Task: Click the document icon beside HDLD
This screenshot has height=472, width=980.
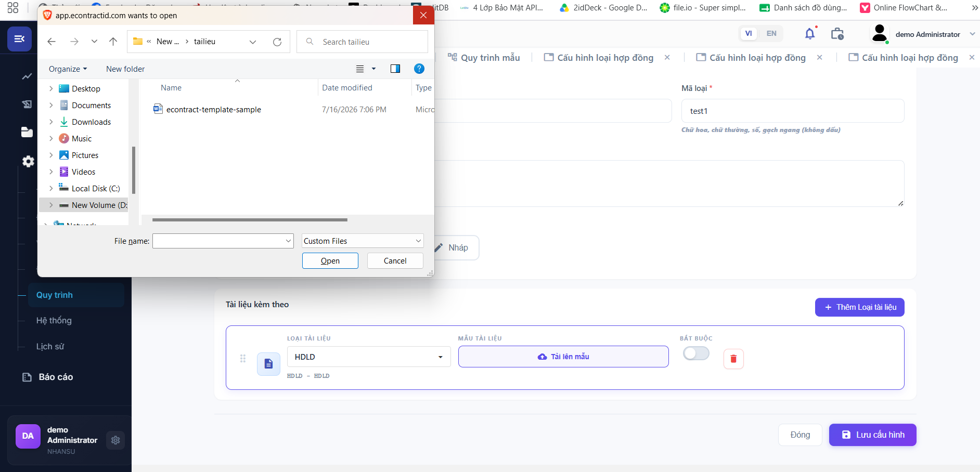Action: click(268, 363)
